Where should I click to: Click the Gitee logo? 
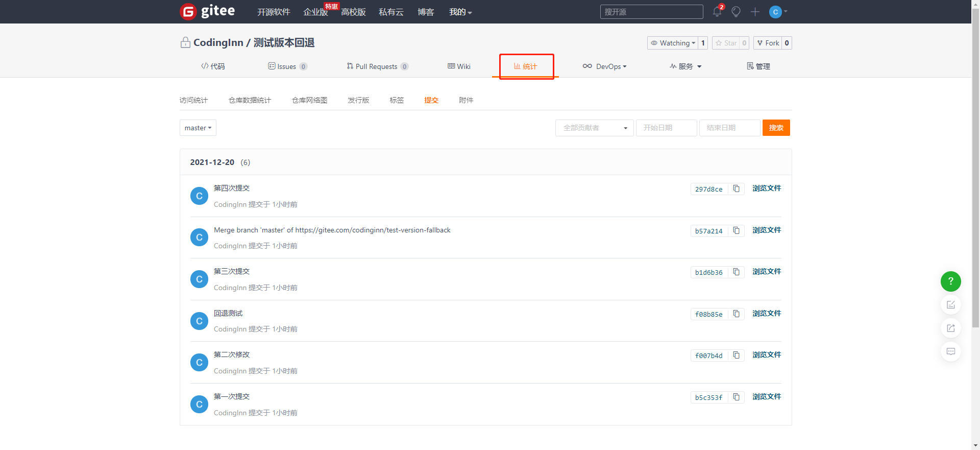coord(207,11)
